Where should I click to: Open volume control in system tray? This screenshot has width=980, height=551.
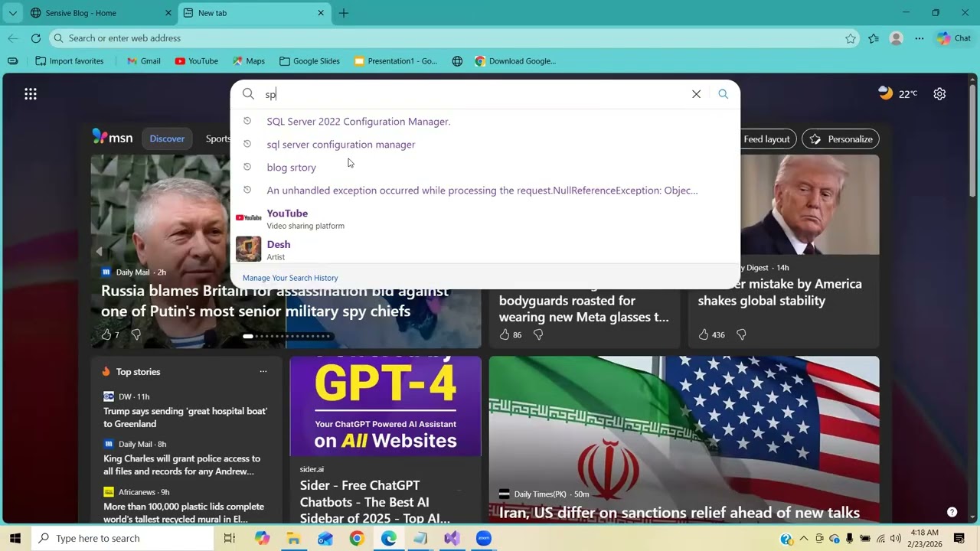click(x=896, y=538)
